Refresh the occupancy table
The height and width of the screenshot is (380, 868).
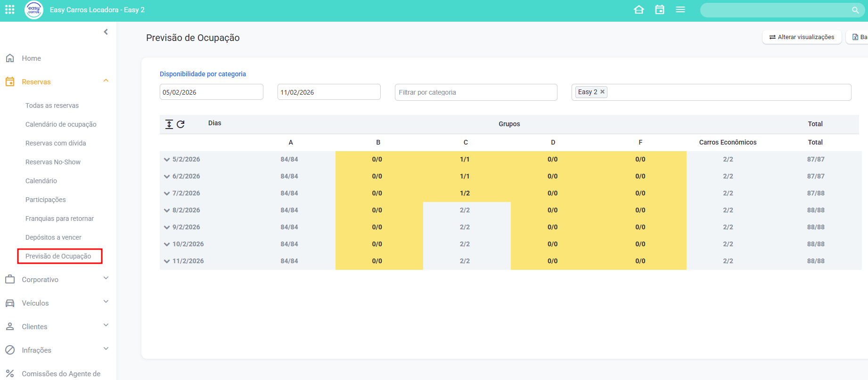pos(180,124)
